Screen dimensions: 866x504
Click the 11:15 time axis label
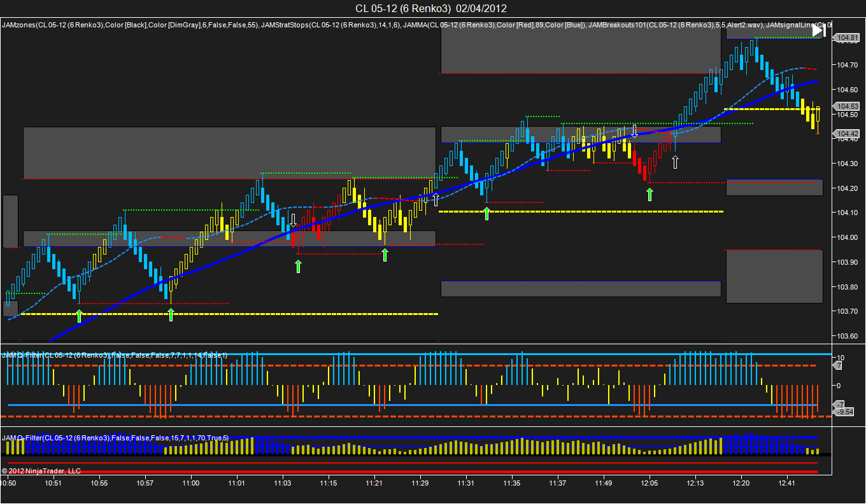point(328,484)
